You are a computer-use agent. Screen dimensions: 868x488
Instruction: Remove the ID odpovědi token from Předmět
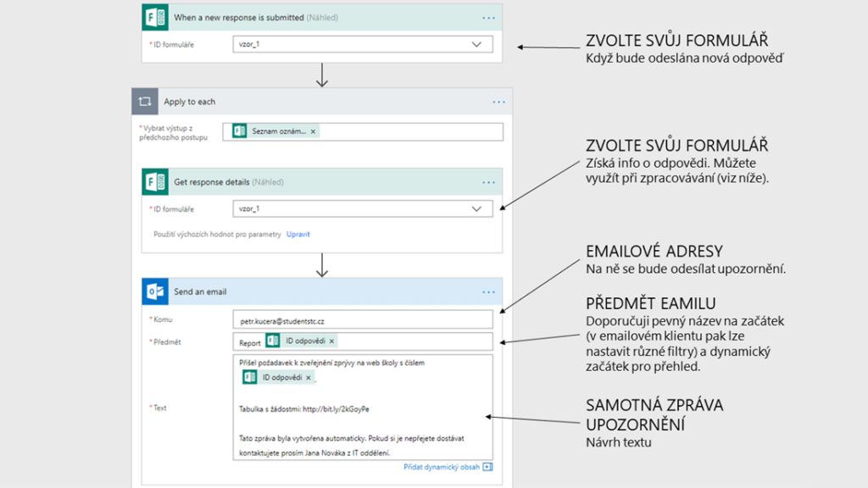(x=332, y=341)
